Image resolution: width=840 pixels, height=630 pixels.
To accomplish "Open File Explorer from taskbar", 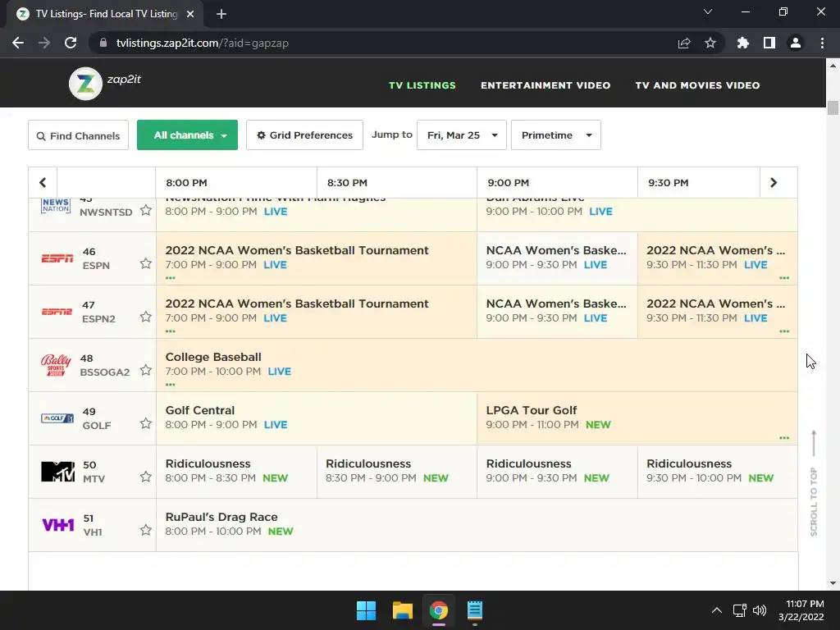I will click(402, 610).
